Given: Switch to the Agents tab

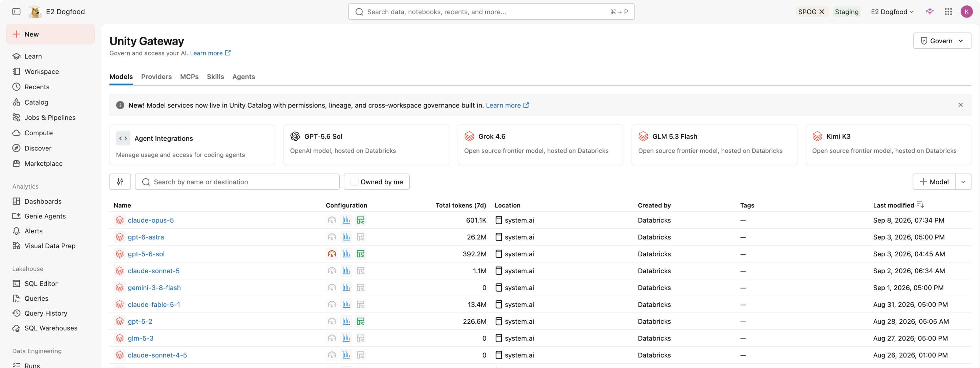Looking at the screenshot, I should 243,77.
